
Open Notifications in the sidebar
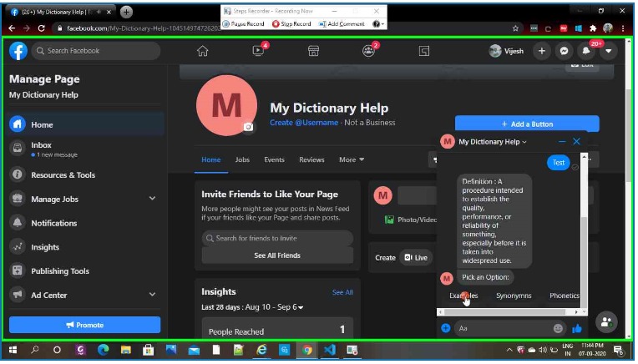(85, 223)
